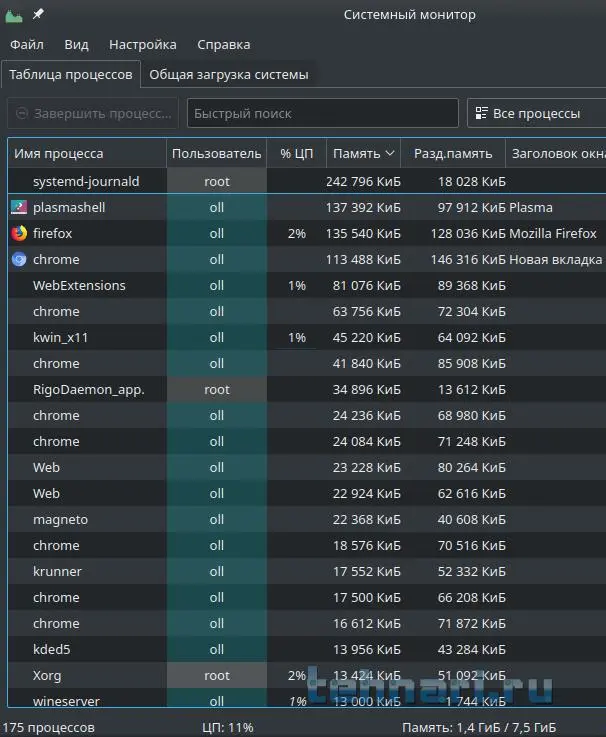Click the plasmashell process icon

(x=19, y=208)
